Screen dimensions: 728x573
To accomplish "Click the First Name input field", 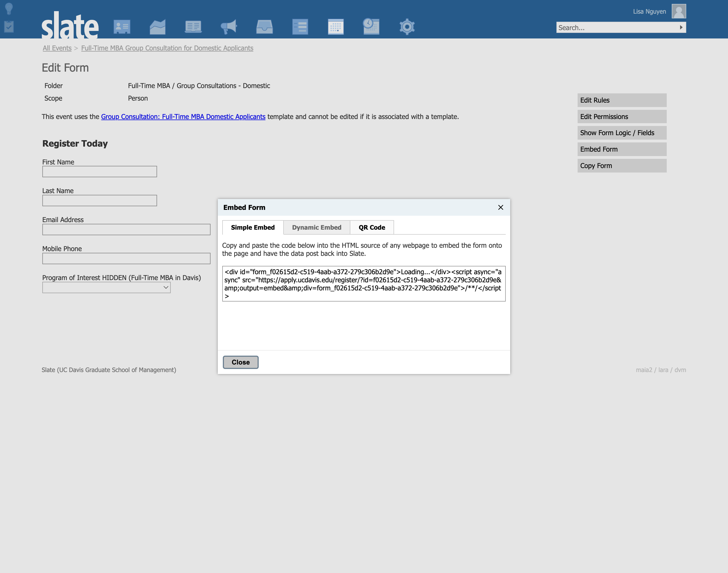I will coord(99,171).
